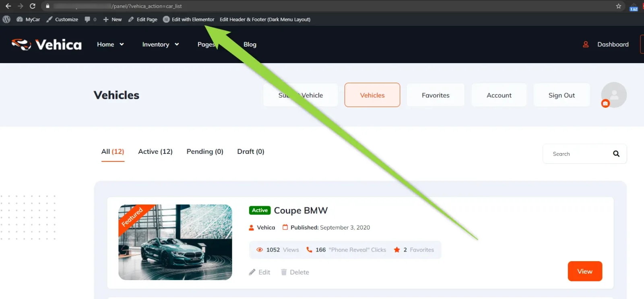
Task: Select the Vehicles panel button
Action: click(x=372, y=95)
